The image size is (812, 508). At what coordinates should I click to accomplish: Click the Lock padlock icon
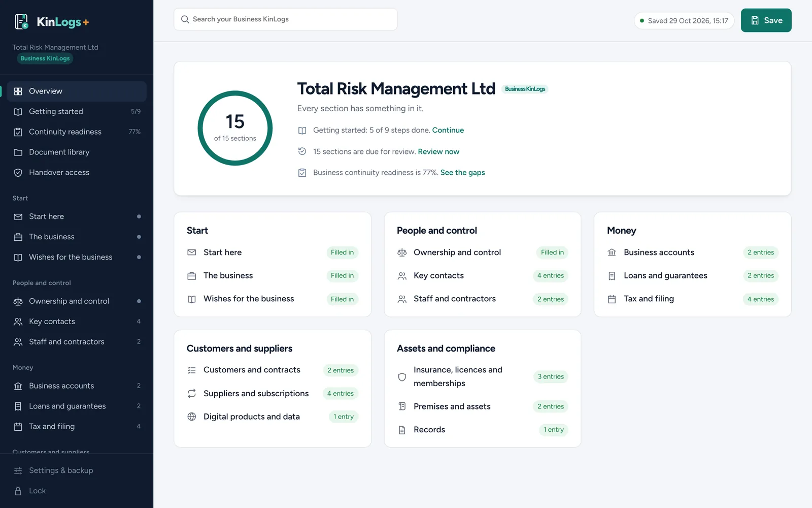[x=18, y=491]
